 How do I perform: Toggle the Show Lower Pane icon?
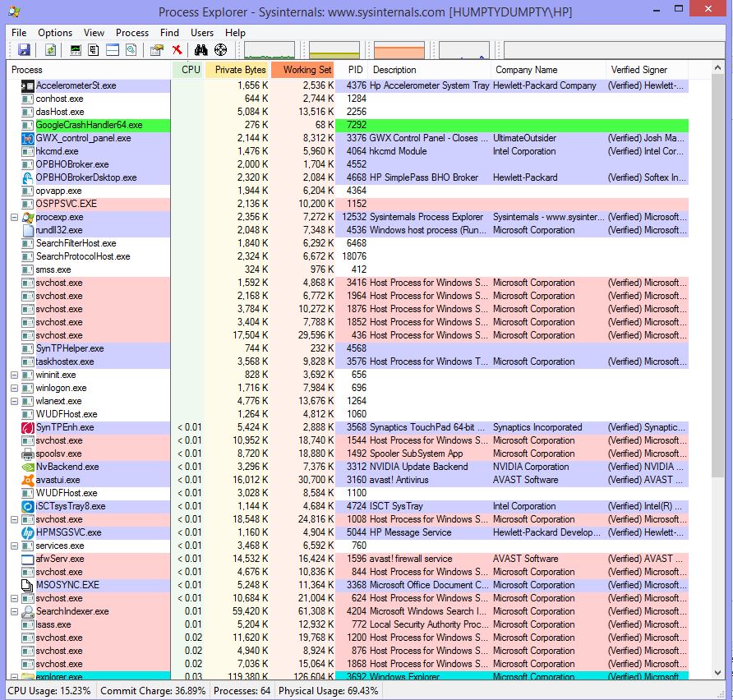click(113, 49)
